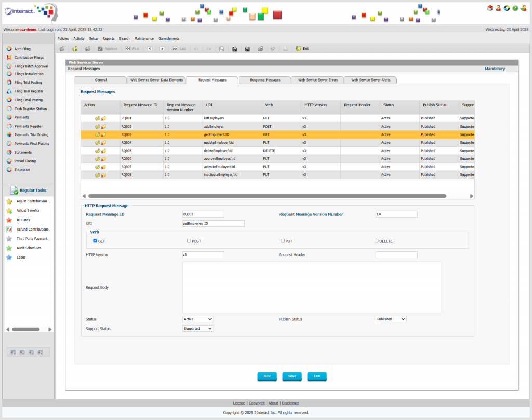Click the next record arrow in toolbar
532x420 pixels.
click(x=162, y=49)
